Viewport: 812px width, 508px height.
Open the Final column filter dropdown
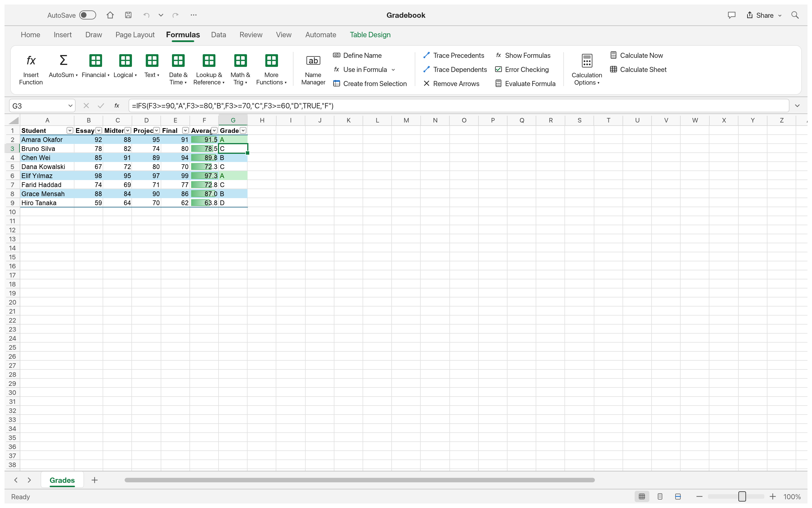[x=185, y=130]
